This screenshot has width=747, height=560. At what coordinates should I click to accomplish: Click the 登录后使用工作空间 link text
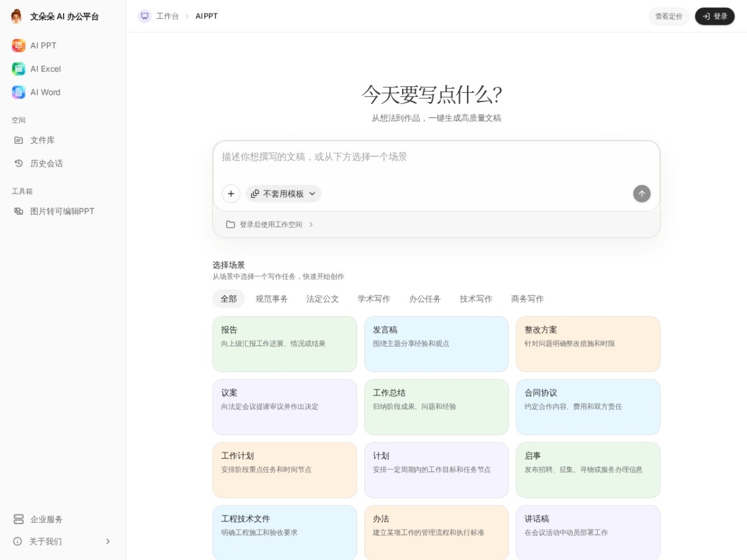tap(271, 225)
